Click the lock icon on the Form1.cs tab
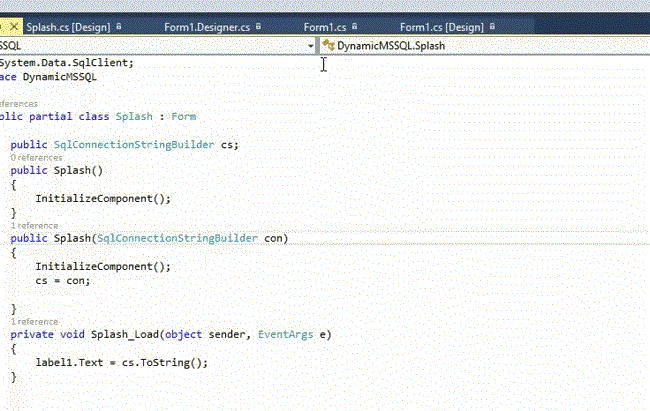 (354, 27)
